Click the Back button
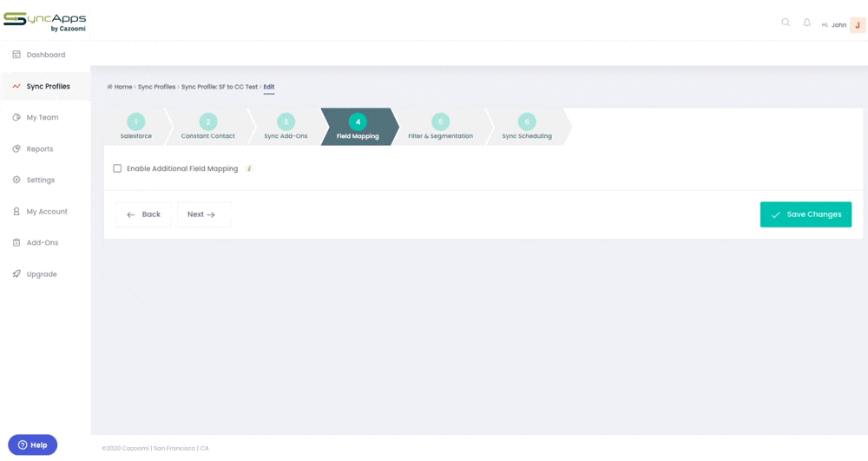868x461 pixels. click(143, 214)
